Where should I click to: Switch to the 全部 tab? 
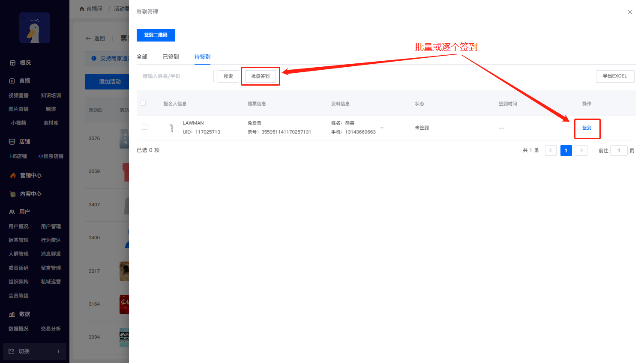pos(142,57)
